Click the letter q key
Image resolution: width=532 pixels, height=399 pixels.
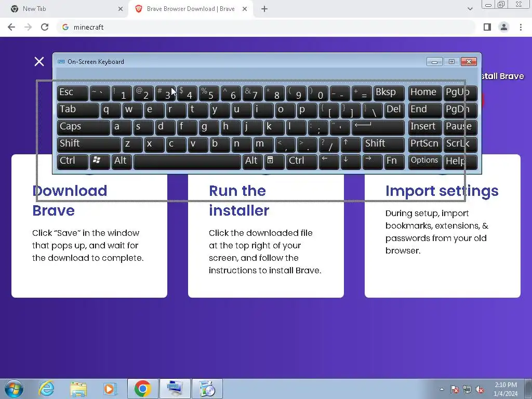[x=111, y=110]
